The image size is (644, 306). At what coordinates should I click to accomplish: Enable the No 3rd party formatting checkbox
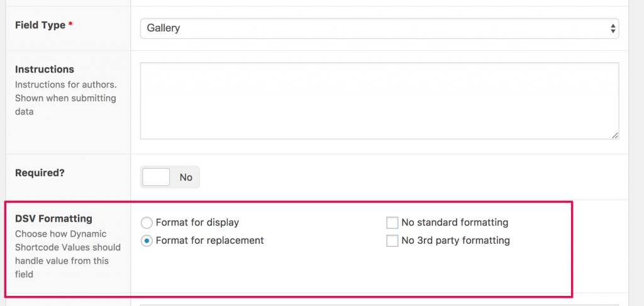pos(392,241)
